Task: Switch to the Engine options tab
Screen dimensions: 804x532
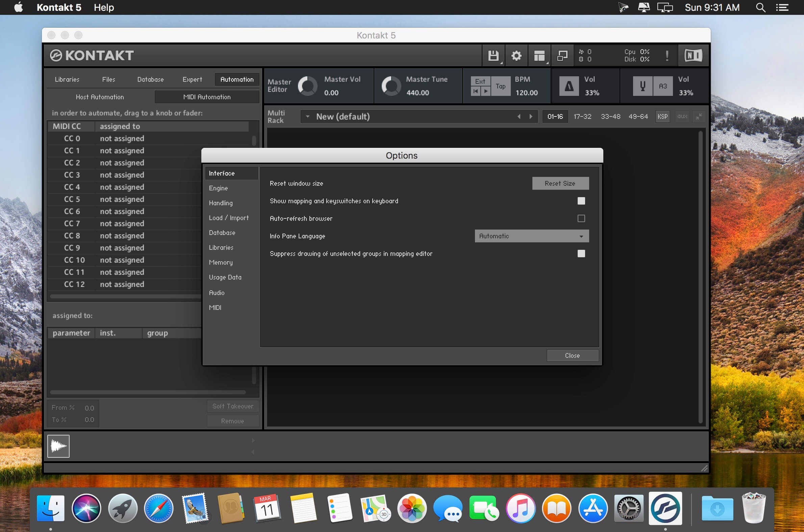Action: click(218, 188)
